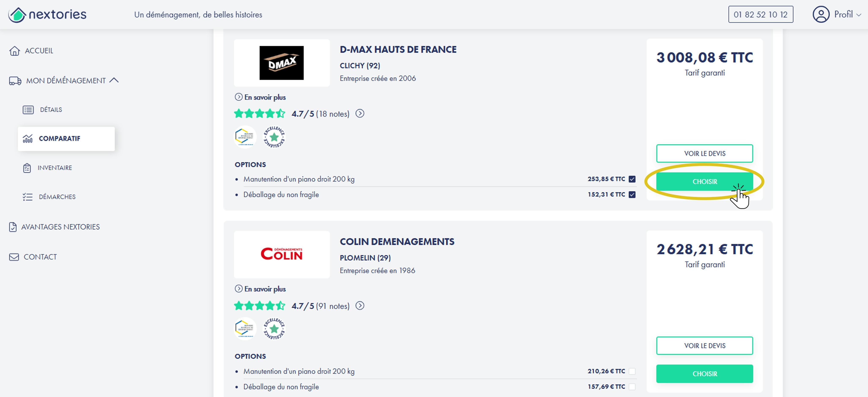Click the moving truck icon

click(15, 81)
